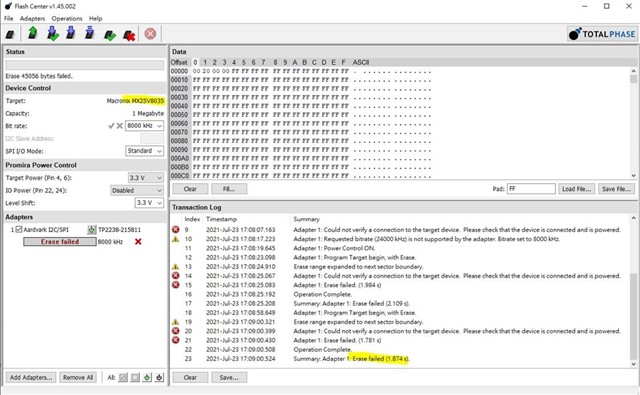Open the Adapters menu

click(x=32, y=18)
